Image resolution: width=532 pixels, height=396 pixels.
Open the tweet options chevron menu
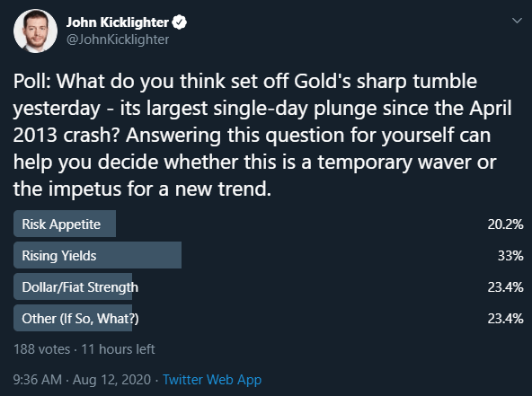517,21
